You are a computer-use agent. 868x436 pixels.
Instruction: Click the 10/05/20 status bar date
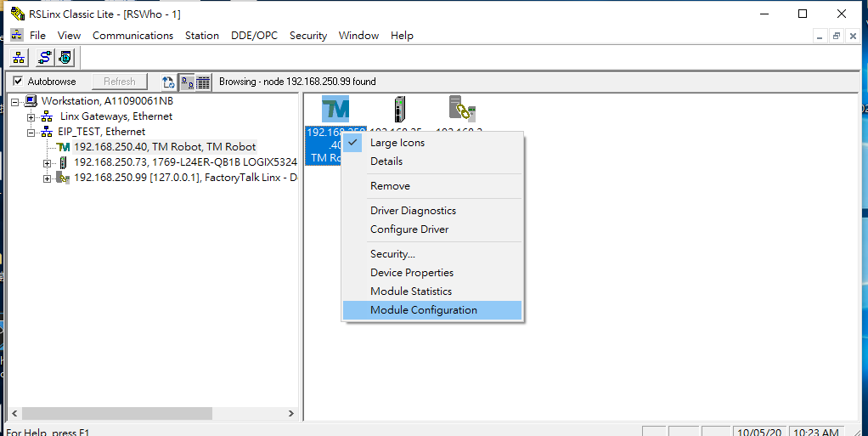coord(759,432)
